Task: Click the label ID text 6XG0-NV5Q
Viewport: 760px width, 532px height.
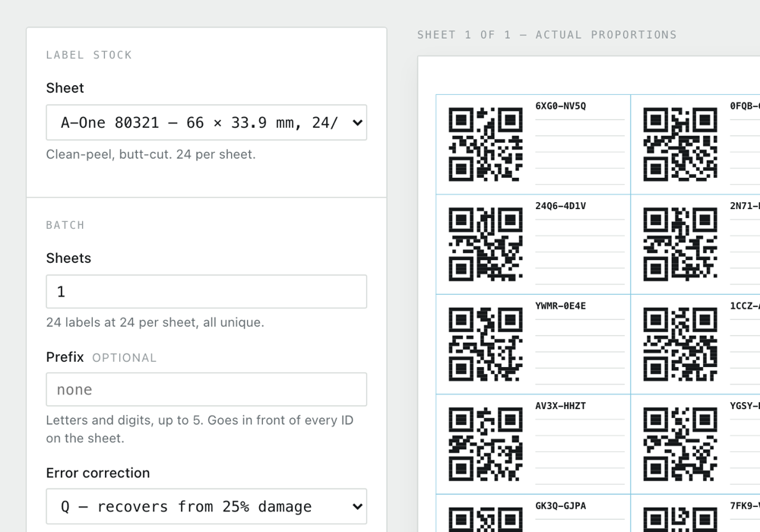Action: pyautogui.click(x=561, y=106)
